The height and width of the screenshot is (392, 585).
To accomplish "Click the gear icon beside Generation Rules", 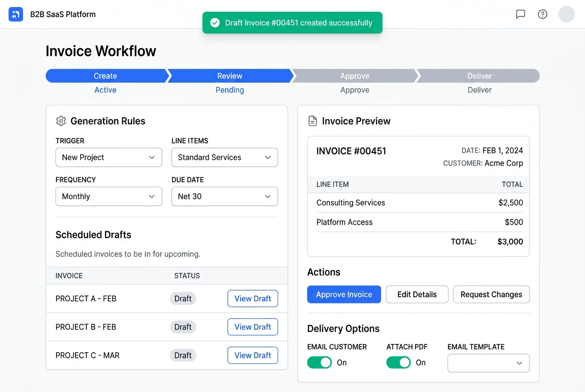I will point(61,121).
